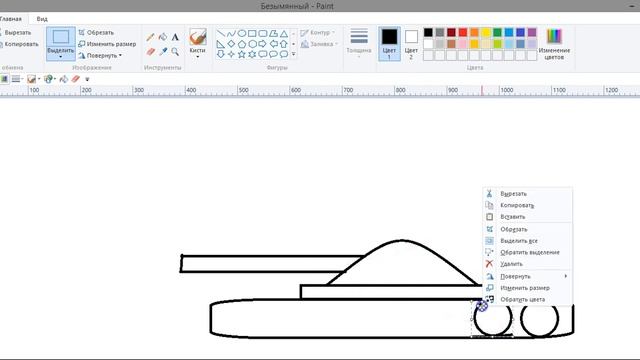Screen dimensions: 640x360
Task: Select the Eraser tool in Tools group
Action: (151, 51)
